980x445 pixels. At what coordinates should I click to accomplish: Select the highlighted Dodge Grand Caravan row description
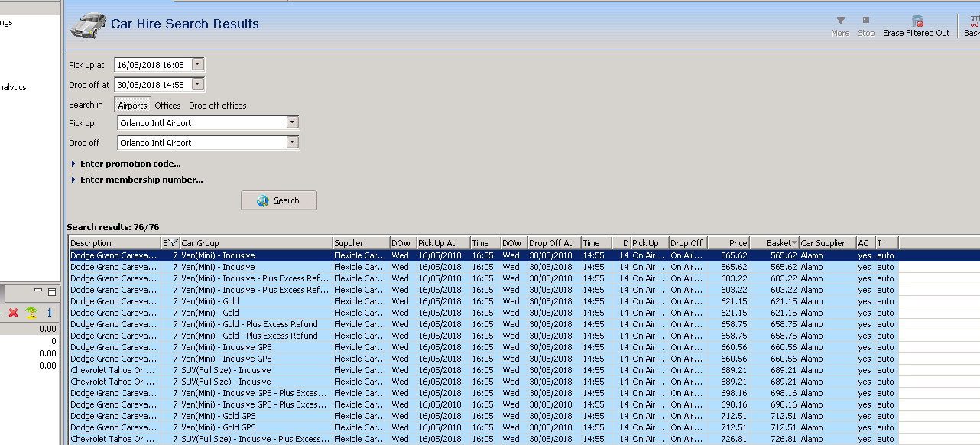point(115,255)
